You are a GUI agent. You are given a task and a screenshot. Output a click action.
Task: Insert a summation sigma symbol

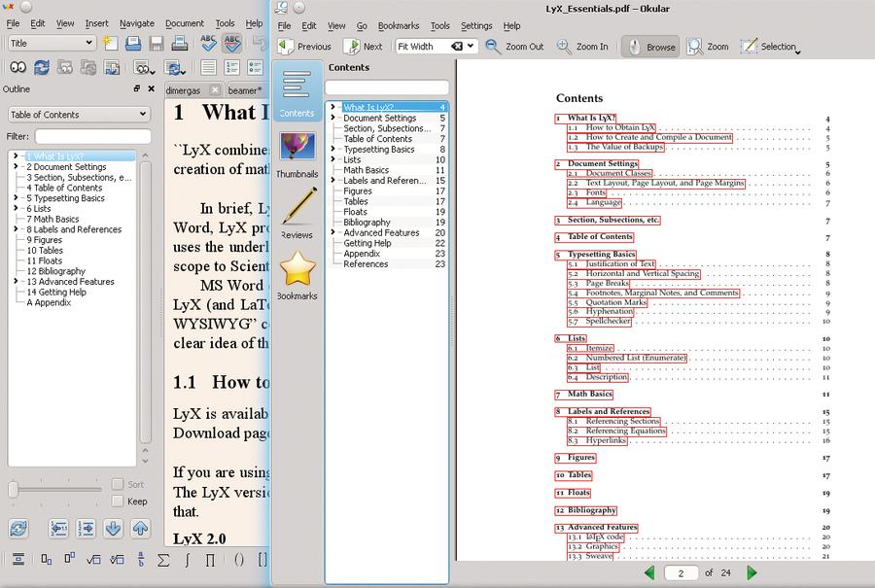point(163,560)
